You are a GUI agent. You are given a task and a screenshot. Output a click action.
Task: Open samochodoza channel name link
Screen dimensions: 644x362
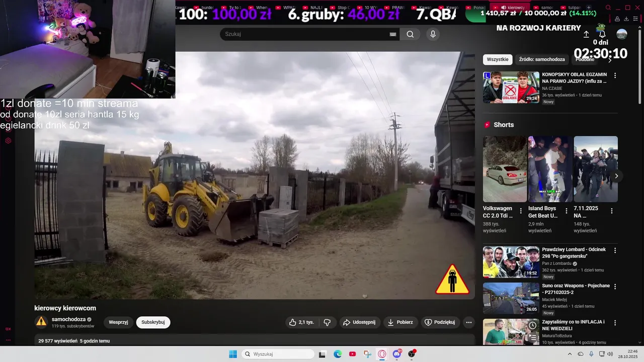(x=69, y=319)
